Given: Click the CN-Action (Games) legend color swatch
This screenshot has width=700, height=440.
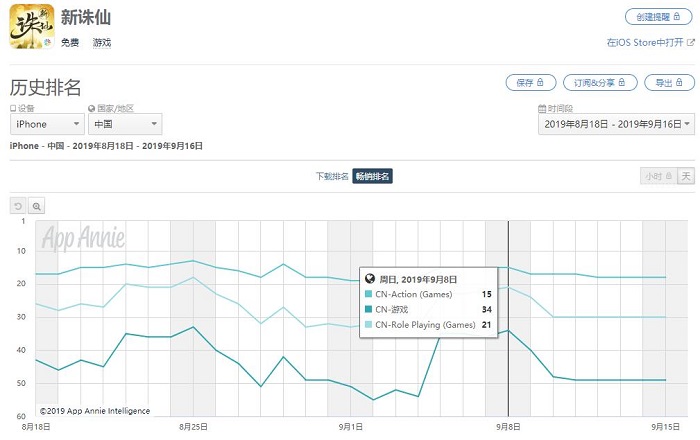Looking at the screenshot, I should [368, 294].
